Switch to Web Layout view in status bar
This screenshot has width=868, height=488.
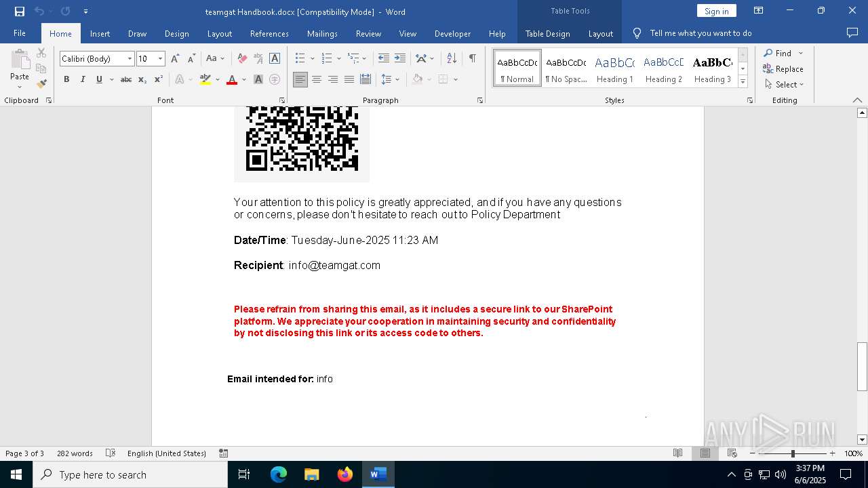click(x=732, y=453)
